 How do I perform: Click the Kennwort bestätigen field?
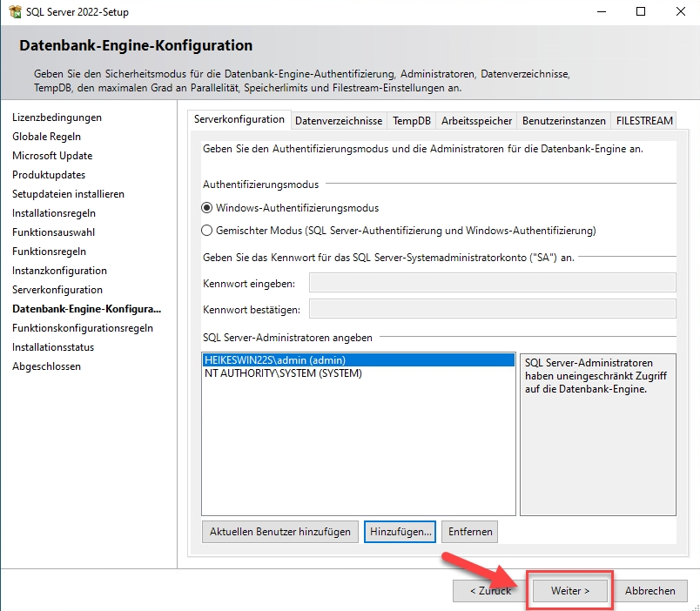pos(493,309)
